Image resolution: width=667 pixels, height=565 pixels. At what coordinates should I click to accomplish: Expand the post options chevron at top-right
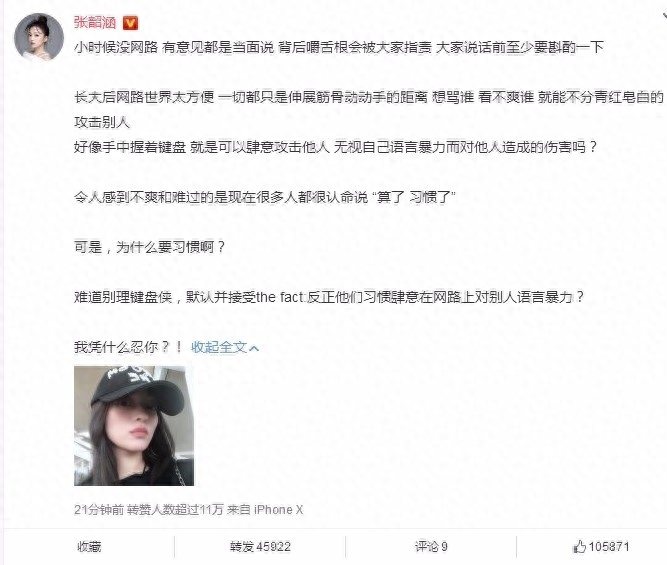point(664,16)
